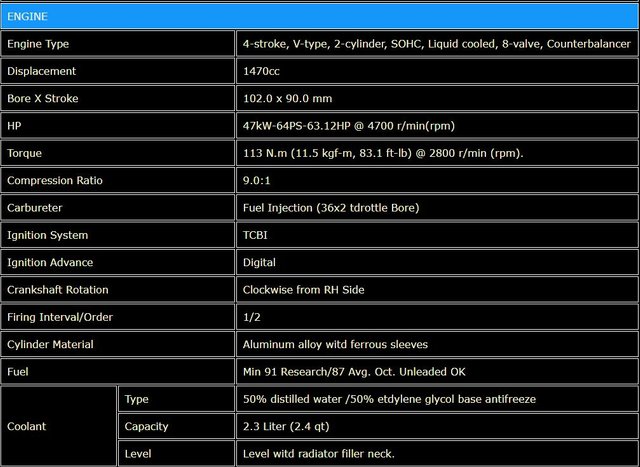640x467 pixels.
Task: Select the 'Engine Type' label cell
Action: [x=118, y=44]
